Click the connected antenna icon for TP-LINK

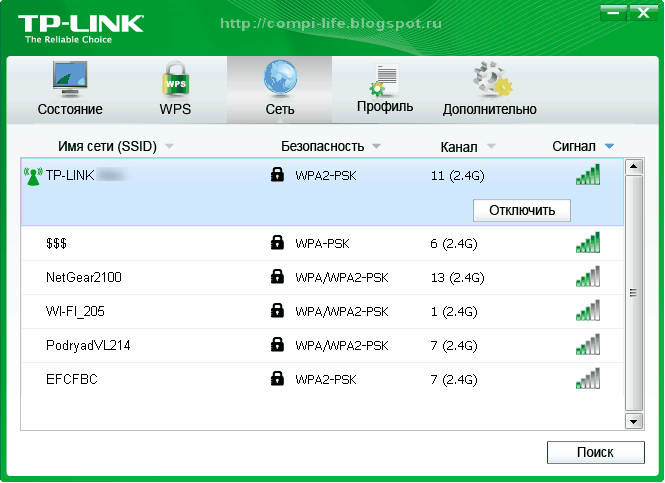(33, 176)
